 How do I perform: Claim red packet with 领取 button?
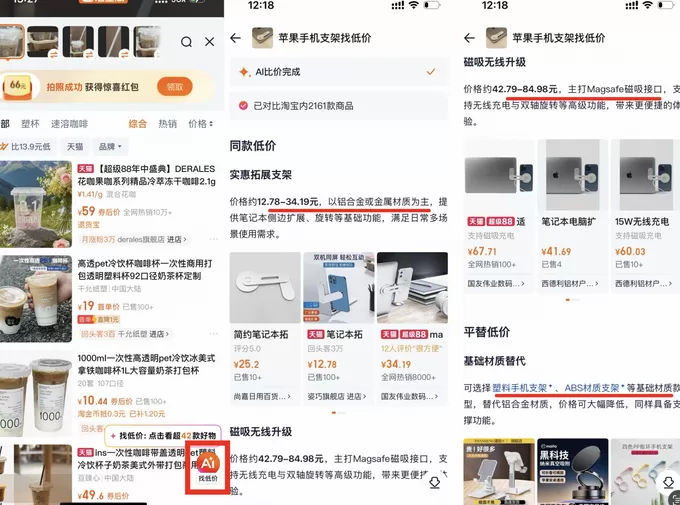[175, 87]
